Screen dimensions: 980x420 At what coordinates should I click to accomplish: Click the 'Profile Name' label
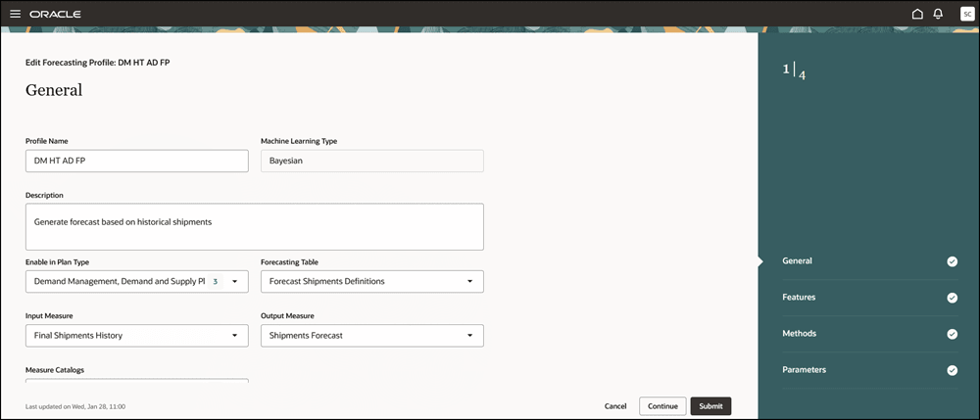[x=47, y=142]
